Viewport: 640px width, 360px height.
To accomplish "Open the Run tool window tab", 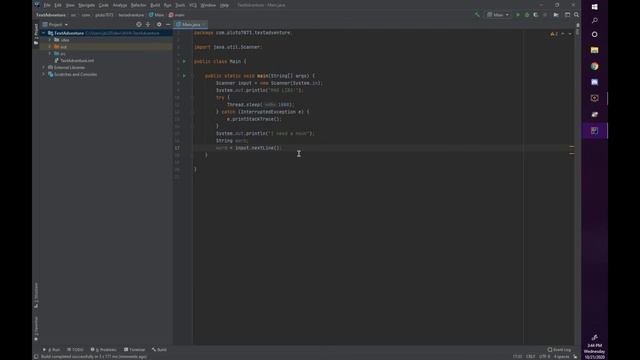I will coord(52,350).
